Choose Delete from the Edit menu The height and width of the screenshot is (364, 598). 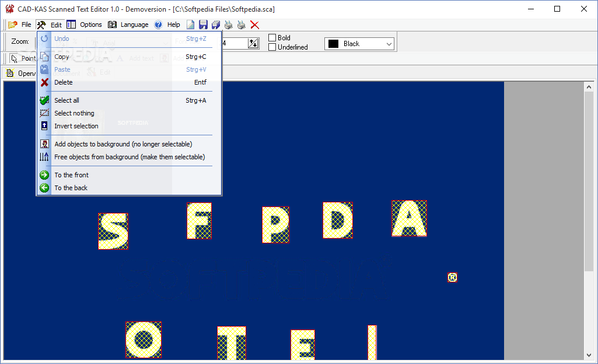click(129, 82)
